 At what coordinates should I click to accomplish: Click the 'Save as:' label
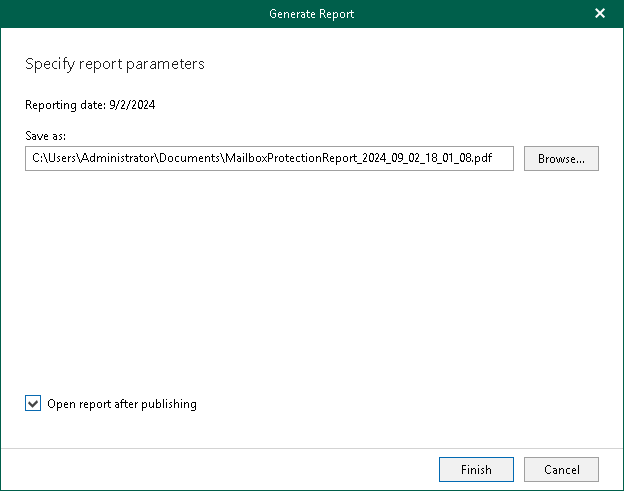tap(45, 136)
